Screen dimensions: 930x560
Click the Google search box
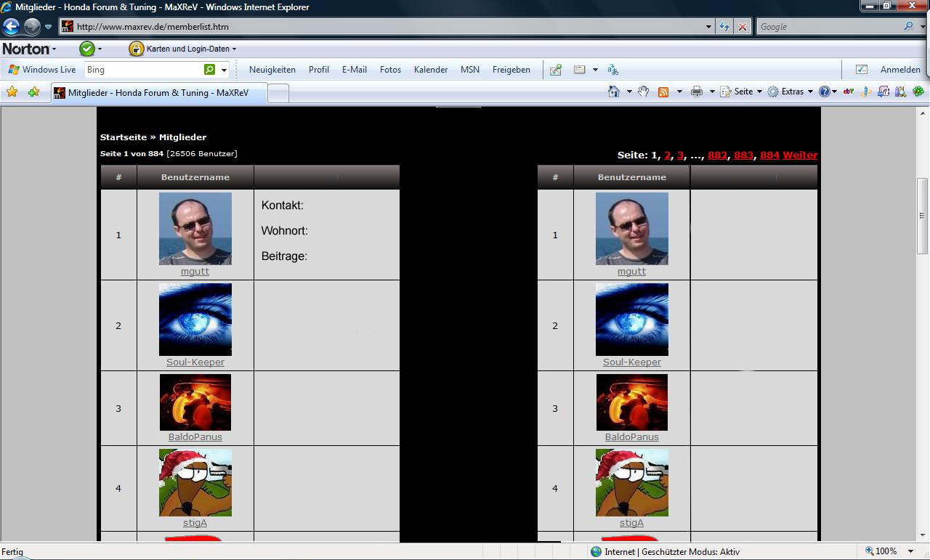point(828,27)
